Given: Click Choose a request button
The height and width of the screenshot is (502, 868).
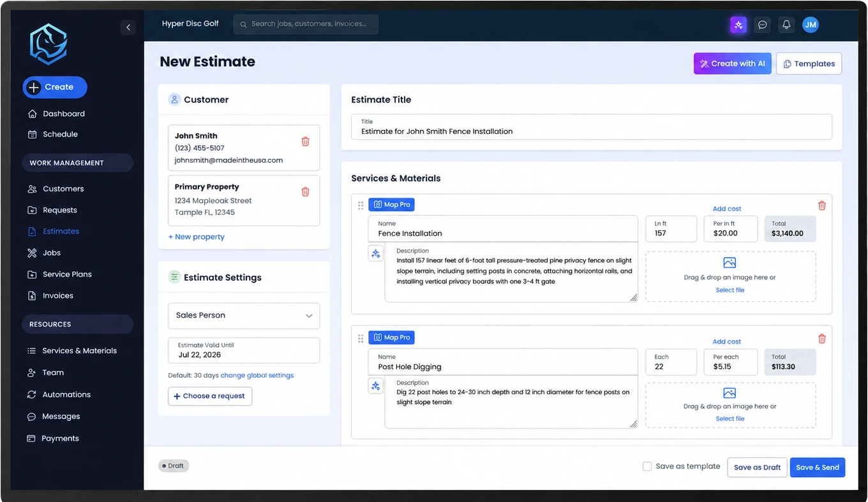Looking at the screenshot, I should (210, 396).
